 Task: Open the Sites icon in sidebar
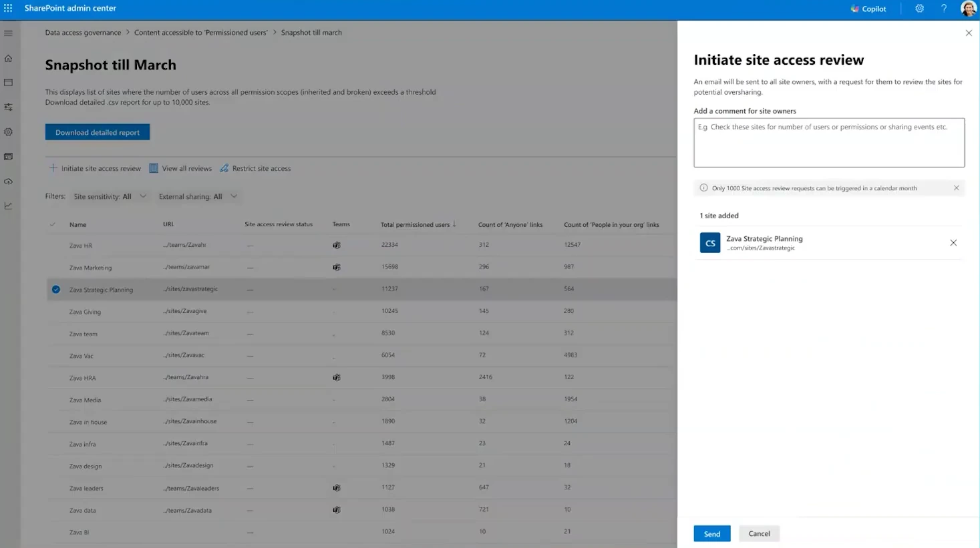coord(9,83)
